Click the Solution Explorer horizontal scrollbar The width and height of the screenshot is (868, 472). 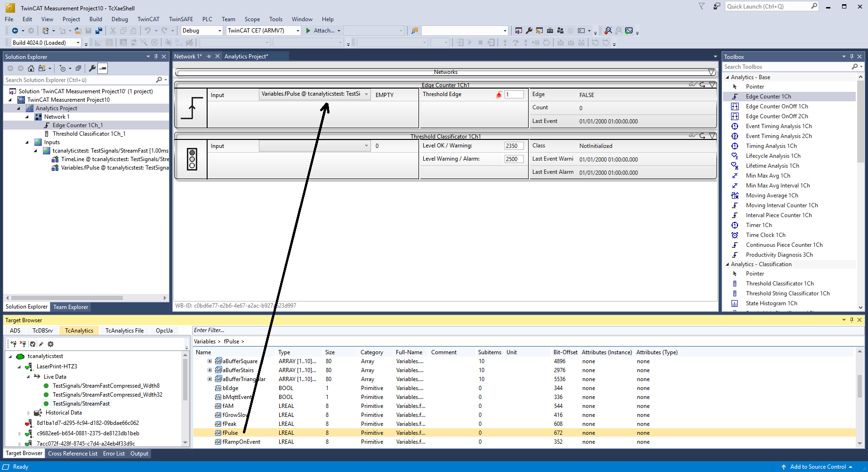(67, 298)
